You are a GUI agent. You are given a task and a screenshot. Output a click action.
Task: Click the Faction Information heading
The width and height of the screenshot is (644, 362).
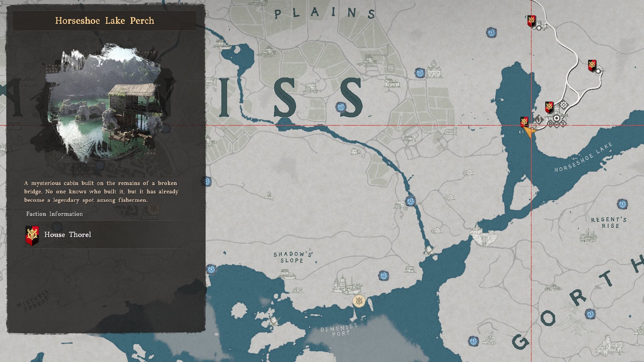tap(54, 214)
